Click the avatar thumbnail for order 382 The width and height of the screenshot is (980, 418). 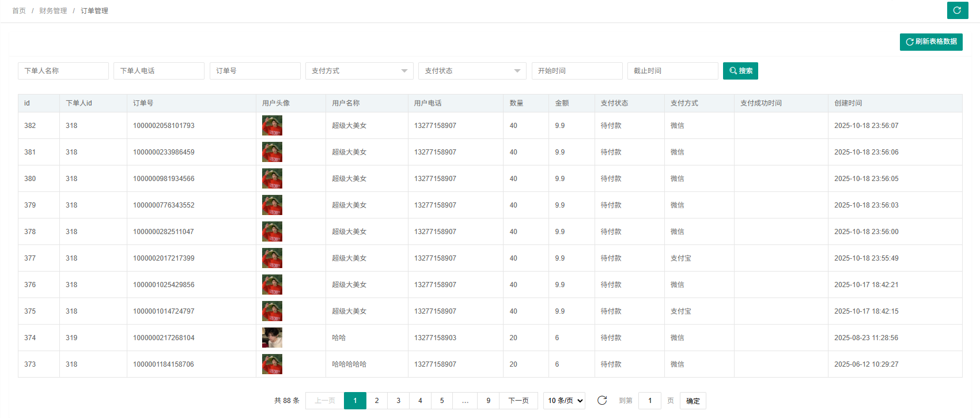(x=272, y=126)
